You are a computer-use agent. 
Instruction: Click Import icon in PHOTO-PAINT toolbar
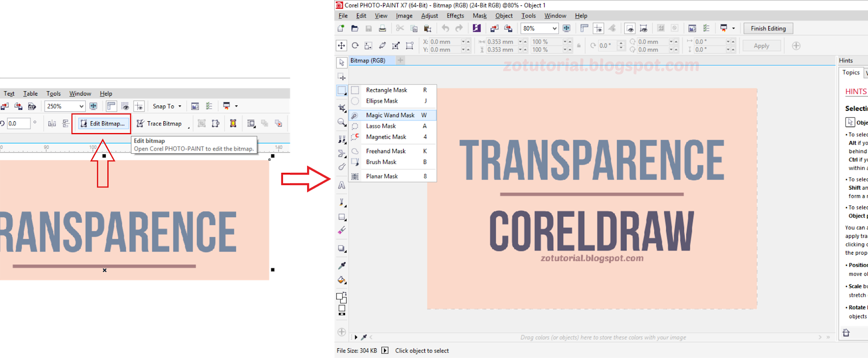[494, 28]
